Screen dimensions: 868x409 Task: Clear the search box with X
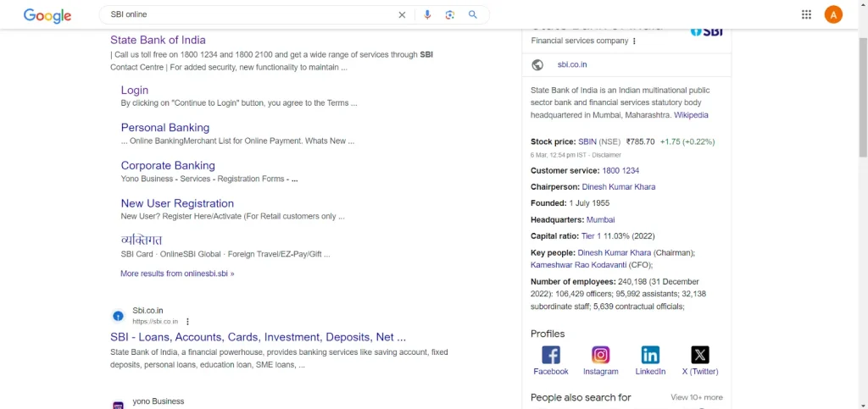(402, 15)
